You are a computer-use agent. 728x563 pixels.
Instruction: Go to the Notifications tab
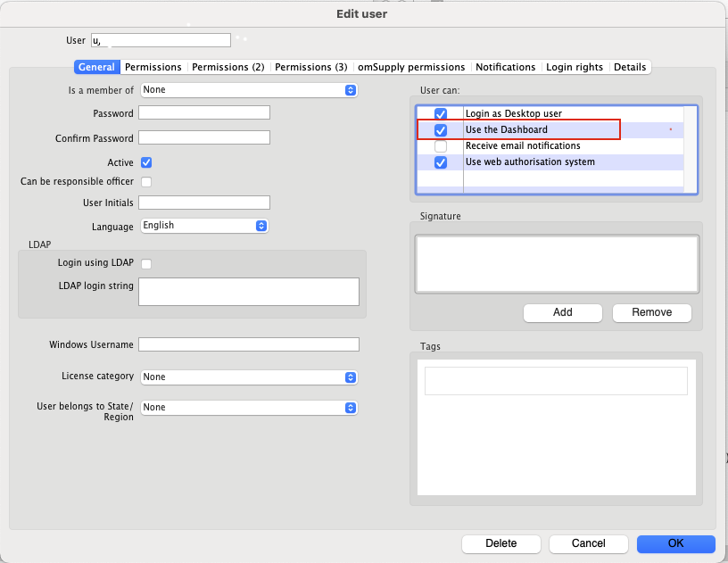click(505, 67)
